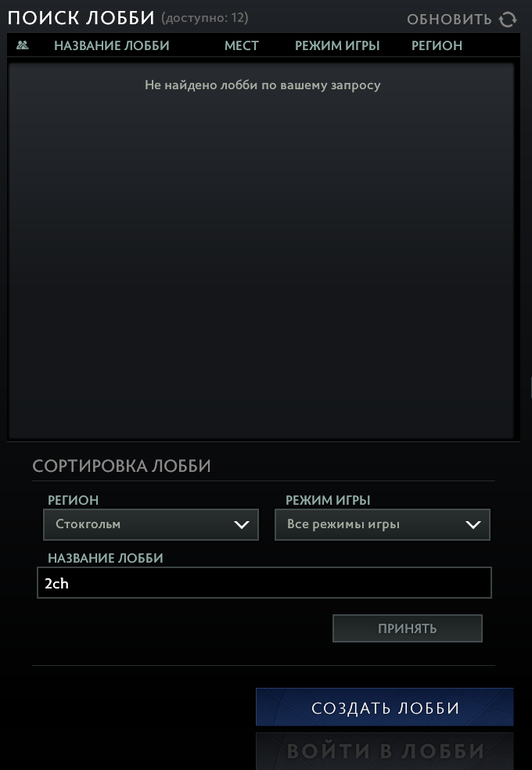Click the chevron arrow of the game mode selector
Viewport: 532px width, 770px height.
click(473, 525)
